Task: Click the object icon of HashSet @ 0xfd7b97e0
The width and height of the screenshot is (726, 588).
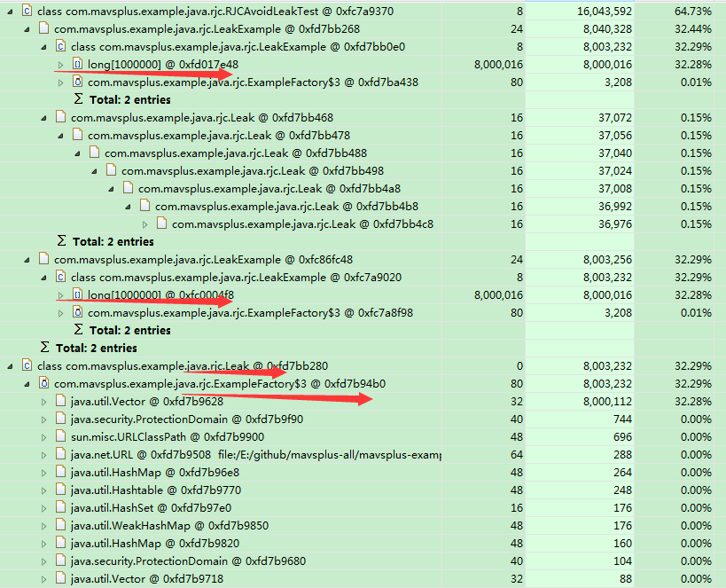Action: point(60,507)
